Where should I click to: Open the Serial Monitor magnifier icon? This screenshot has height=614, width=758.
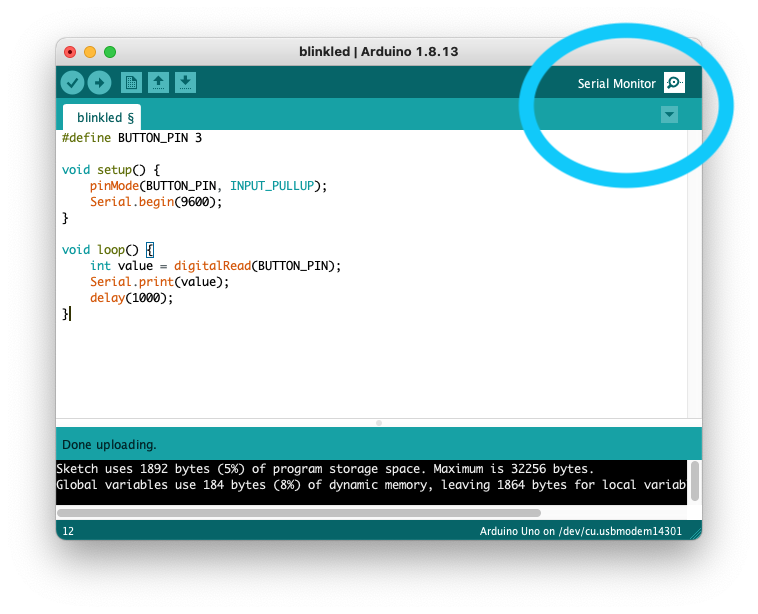675,83
